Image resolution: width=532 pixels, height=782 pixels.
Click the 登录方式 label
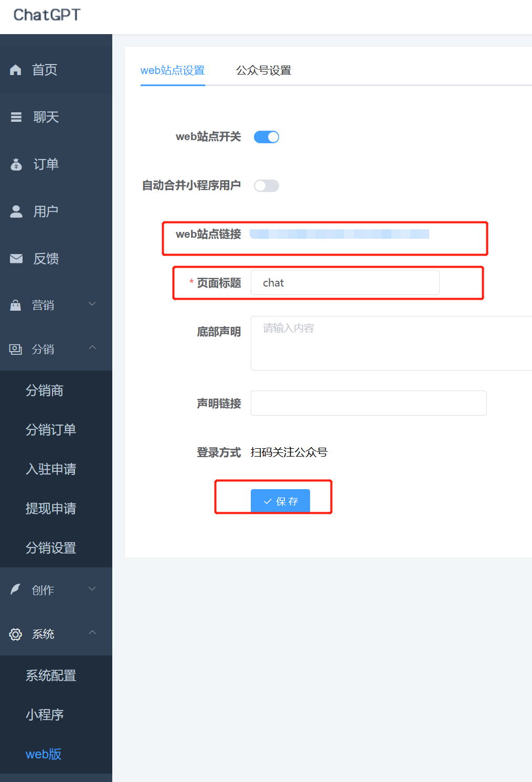(219, 452)
